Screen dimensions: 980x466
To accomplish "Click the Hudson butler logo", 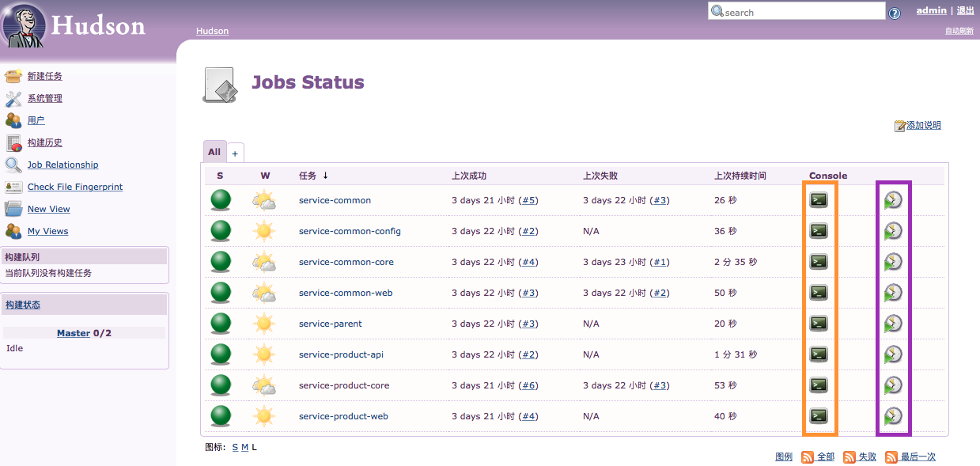I will (x=23, y=27).
